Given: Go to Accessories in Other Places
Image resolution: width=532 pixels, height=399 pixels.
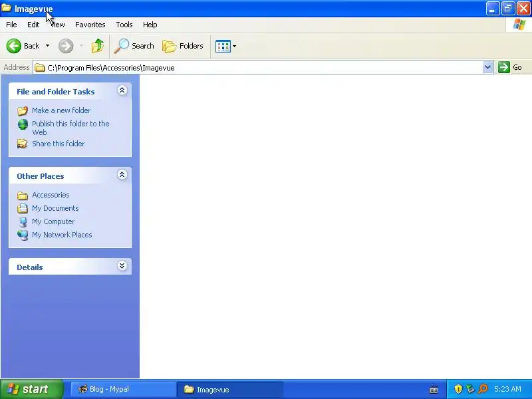Looking at the screenshot, I should [51, 195].
